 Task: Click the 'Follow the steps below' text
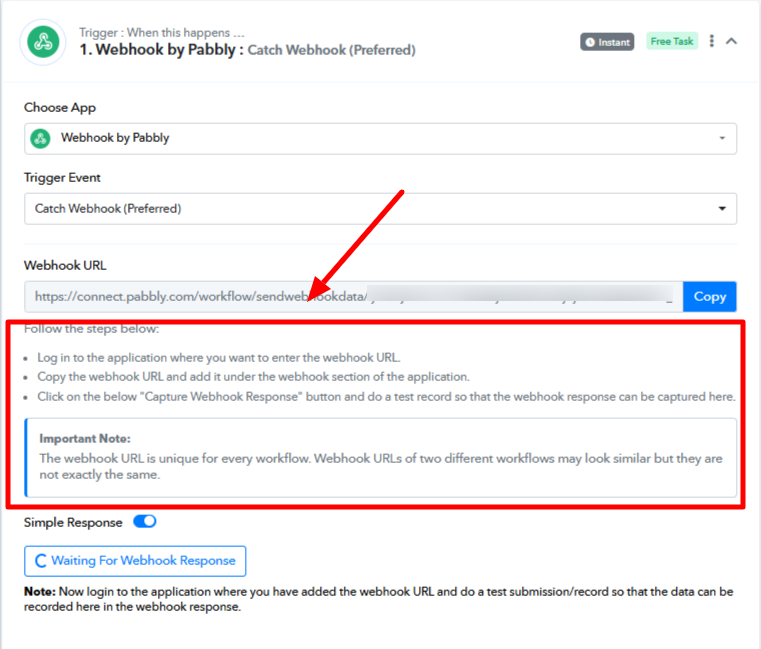point(91,329)
